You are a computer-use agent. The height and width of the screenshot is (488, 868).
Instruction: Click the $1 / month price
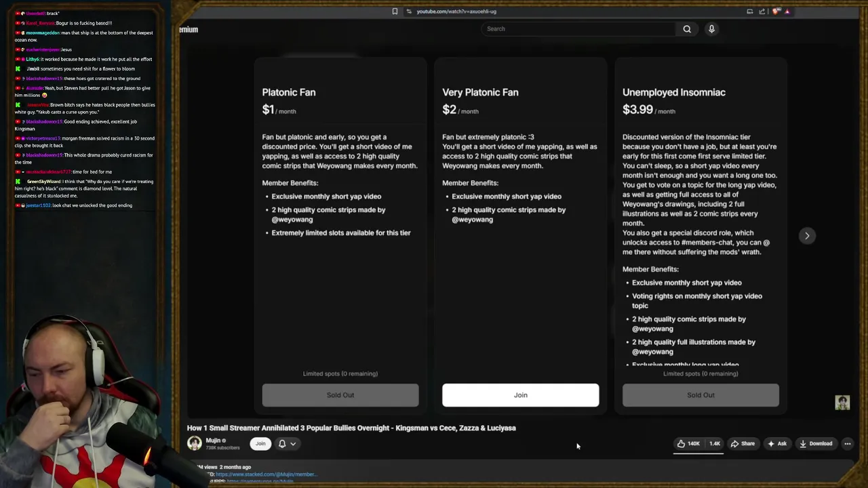tap(279, 110)
